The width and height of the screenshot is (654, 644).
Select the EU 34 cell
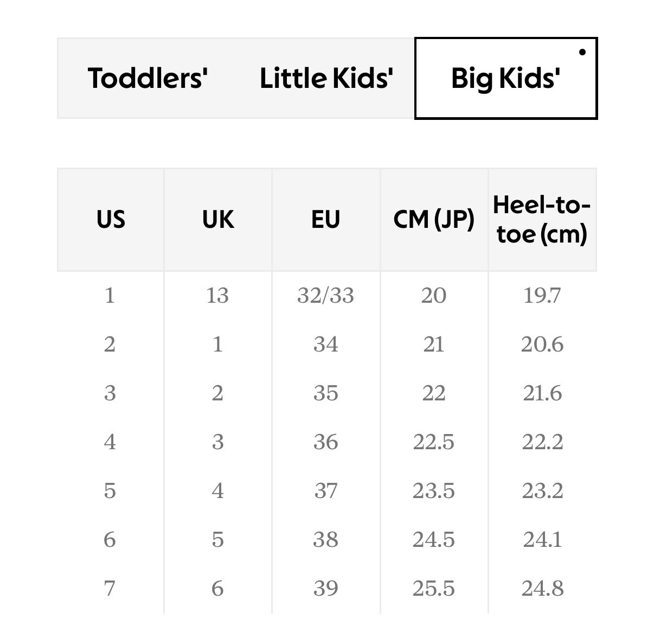click(325, 345)
